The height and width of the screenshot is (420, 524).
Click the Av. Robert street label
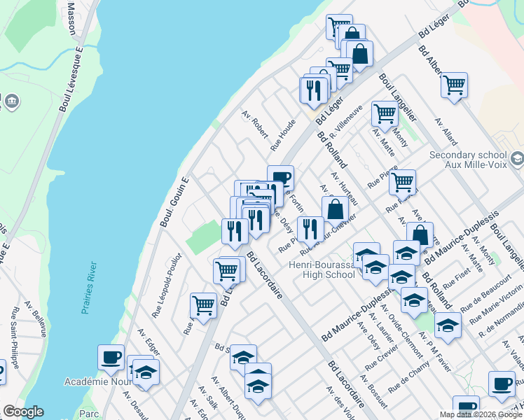tap(255, 125)
